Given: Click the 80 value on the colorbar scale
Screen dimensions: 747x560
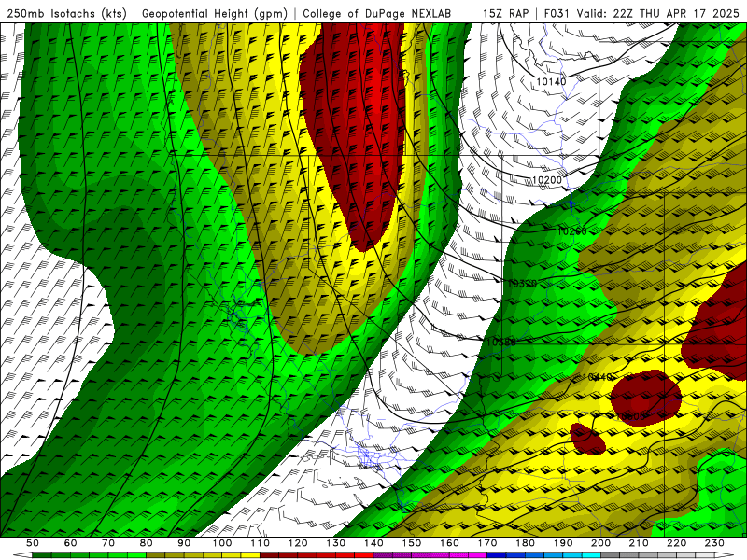Looking at the screenshot, I should click(x=146, y=543).
